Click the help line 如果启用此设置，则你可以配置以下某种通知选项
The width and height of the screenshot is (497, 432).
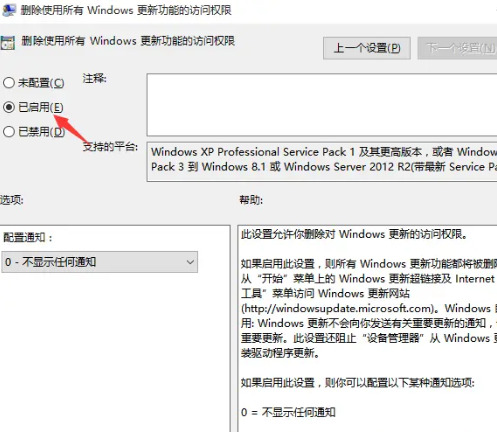pos(358,382)
